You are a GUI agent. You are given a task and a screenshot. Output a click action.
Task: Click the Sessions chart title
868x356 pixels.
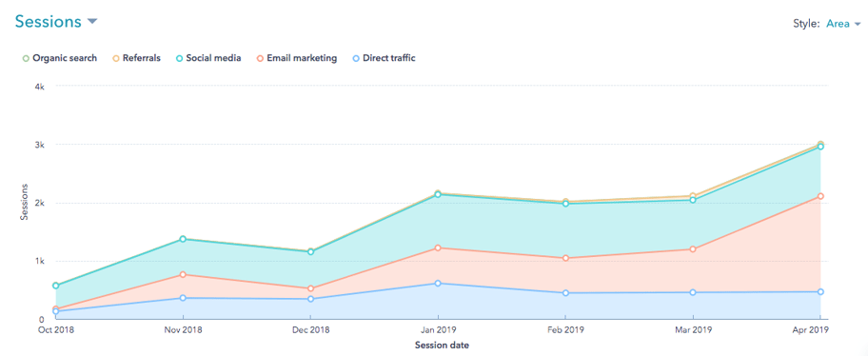pyautogui.click(x=49, y=22)
